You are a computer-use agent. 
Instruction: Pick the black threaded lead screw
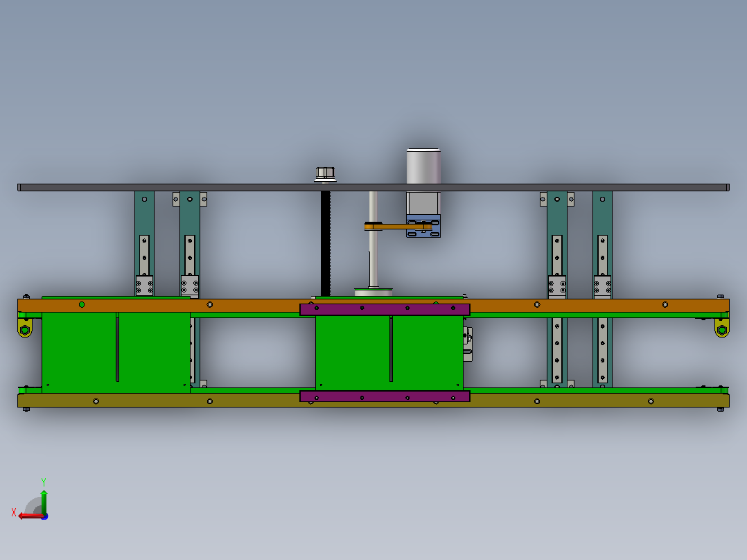point(326,243)
